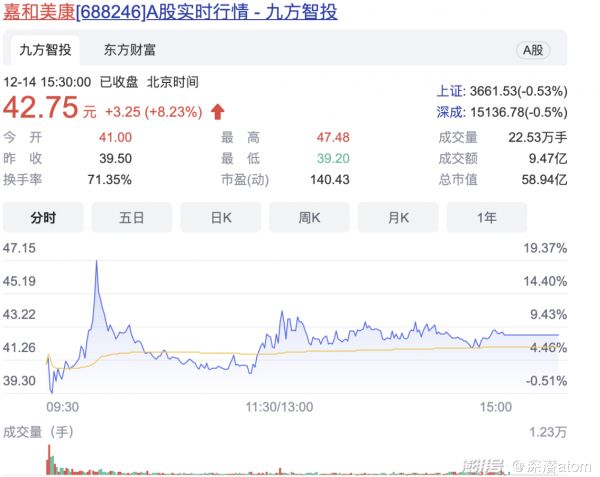Viewport: 600px width, 477px height.
Task: Click the 成交额 value 9.47亿
Action: click(548, 158)
